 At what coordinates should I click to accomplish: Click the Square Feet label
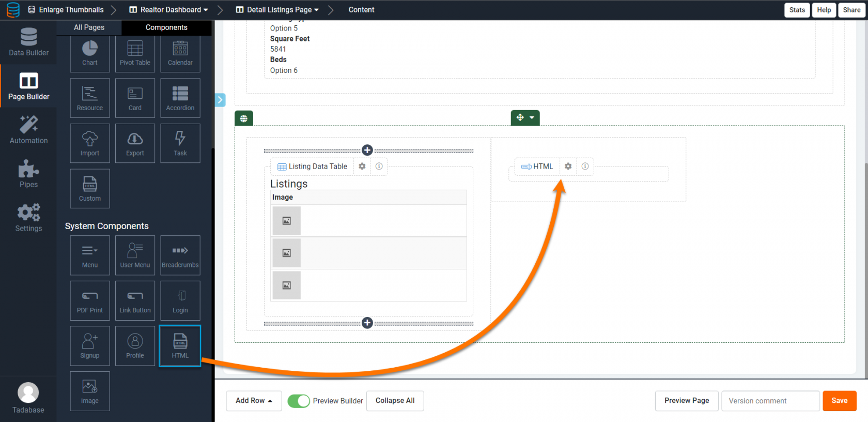(290, 39)
